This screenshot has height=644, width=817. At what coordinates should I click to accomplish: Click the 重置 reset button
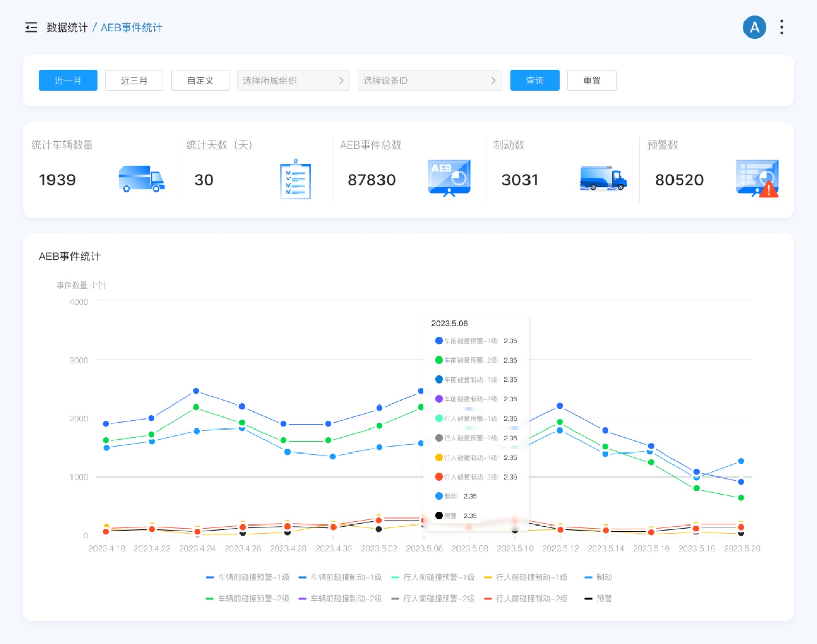click(592, 81)
